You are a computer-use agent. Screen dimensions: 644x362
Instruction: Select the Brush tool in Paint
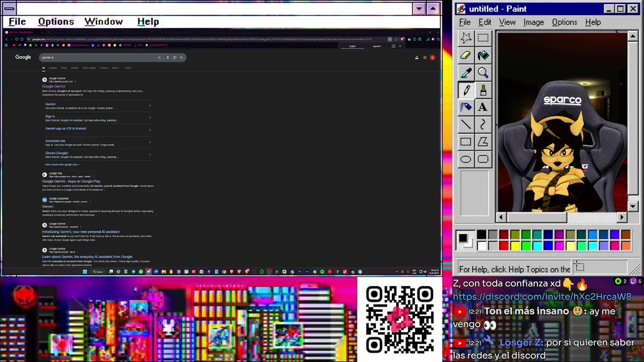pos(483,90)
